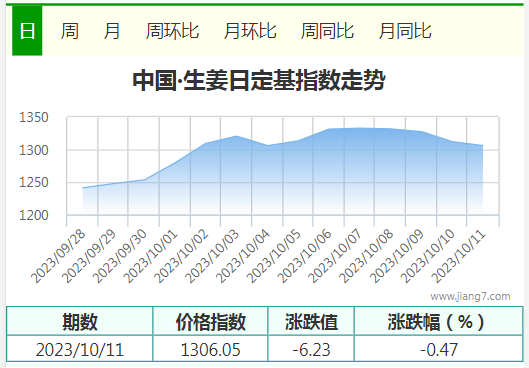Click the 价格指数 column header
The image size is (529, 368).
click(x=211, y=321)
